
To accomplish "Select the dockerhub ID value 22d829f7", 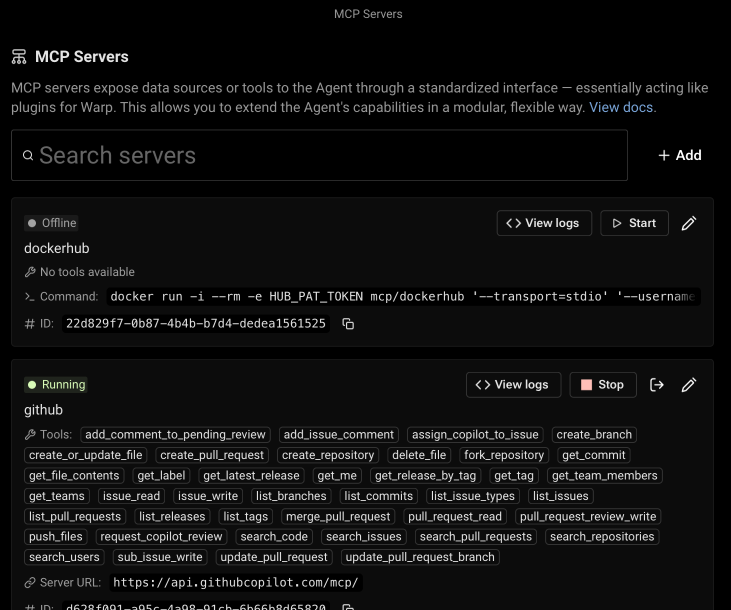I will click(196, 324).
